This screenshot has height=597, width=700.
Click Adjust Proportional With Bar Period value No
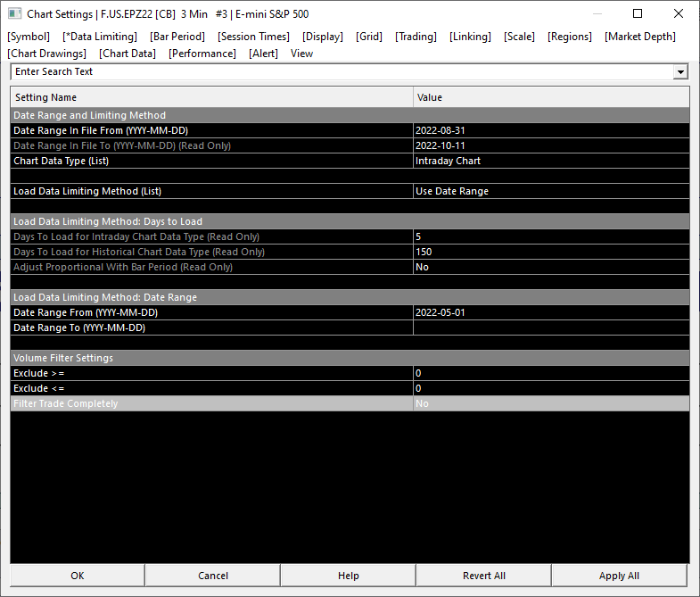point(551,267)
